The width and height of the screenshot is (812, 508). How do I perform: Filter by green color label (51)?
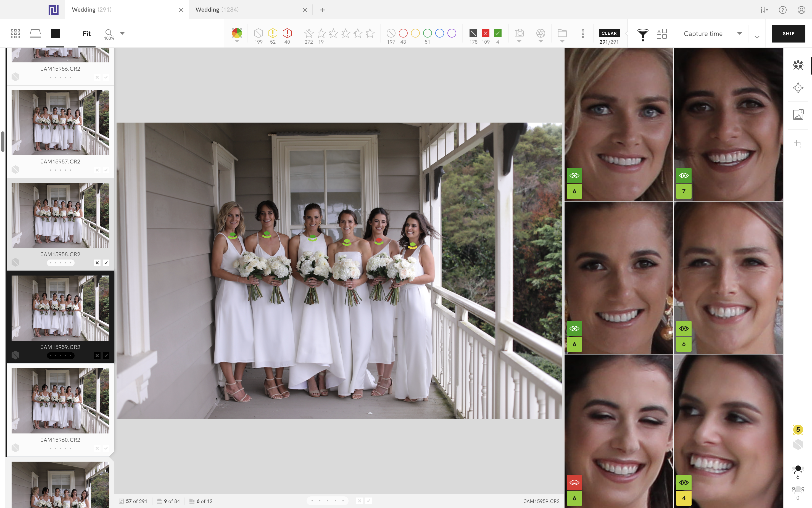427,33
